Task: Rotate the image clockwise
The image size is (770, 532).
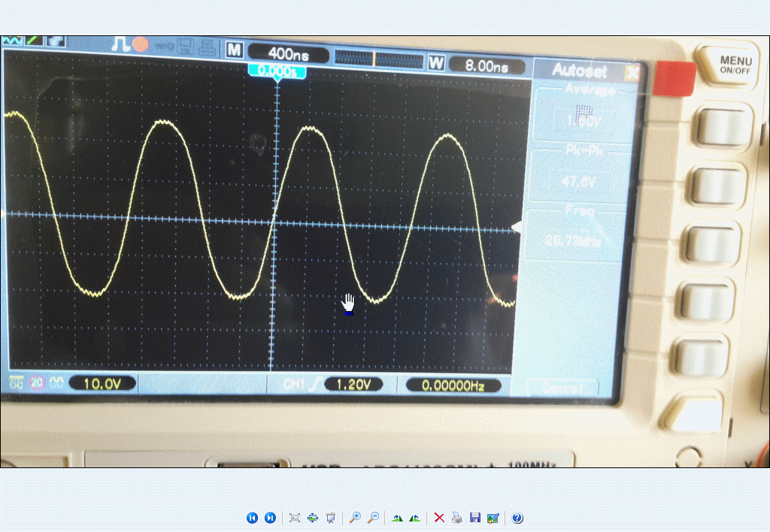Action: pos(397,518)
